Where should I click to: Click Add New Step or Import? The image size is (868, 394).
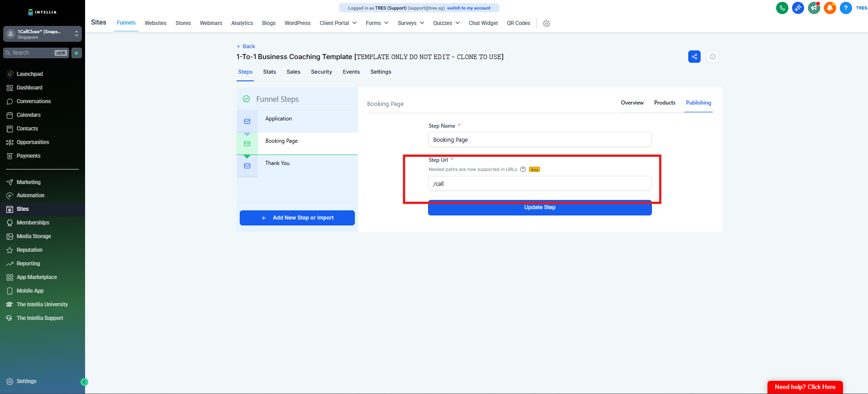[x=297, y=218]
